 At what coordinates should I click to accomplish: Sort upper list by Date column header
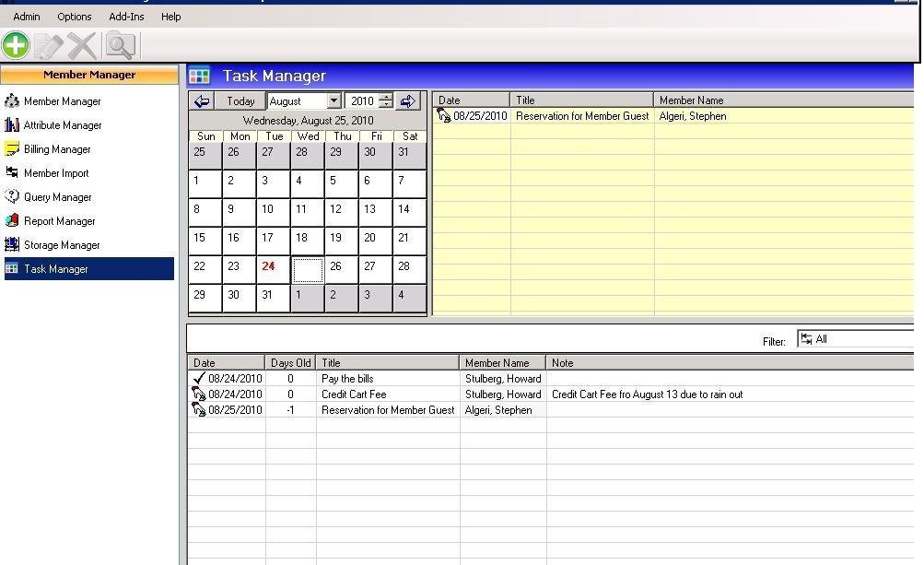(x=471, y=100)
